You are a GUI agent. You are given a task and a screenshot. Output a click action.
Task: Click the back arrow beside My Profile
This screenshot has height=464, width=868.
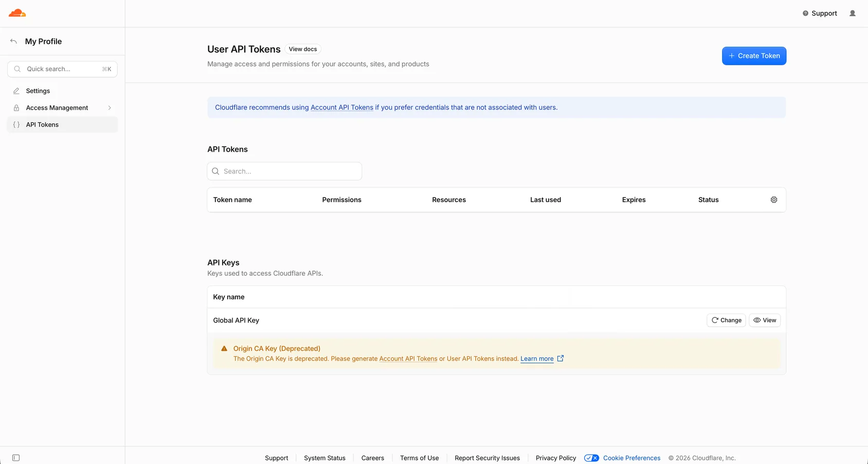point(14,41)
